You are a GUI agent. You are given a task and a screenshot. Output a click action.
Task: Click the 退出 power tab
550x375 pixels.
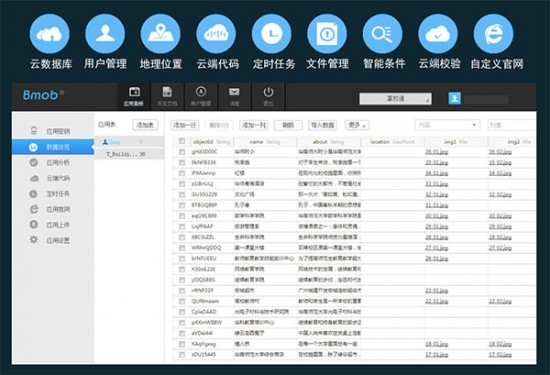(268, 96)
